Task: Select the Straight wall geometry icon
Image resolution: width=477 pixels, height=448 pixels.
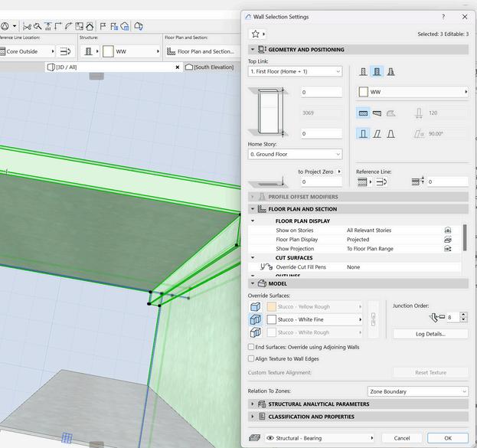Action: click(363, 113)
